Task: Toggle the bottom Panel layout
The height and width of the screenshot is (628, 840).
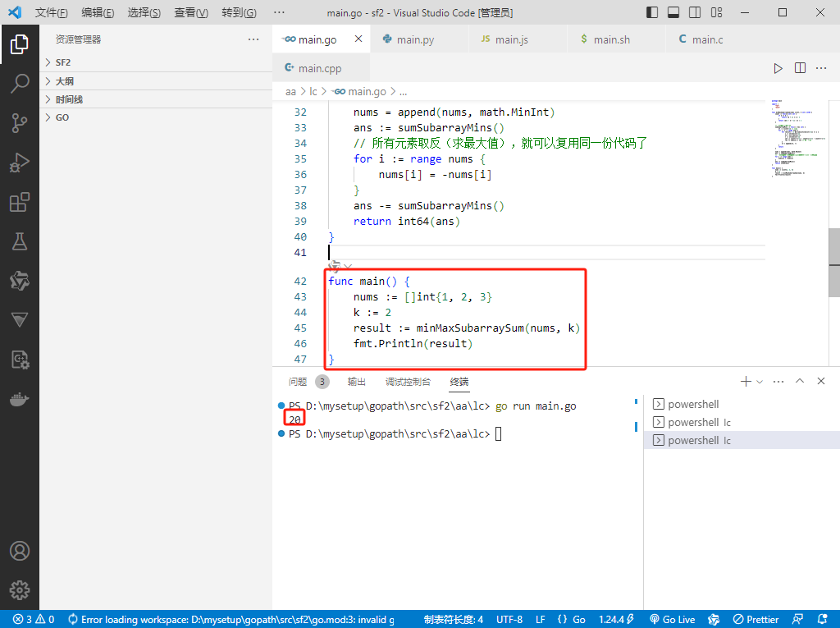Action: pyautogui.click(x=673, y=12)
